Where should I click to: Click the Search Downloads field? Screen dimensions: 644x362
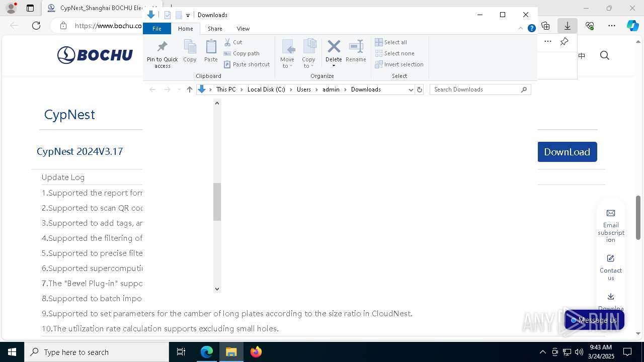pos(480,89)
